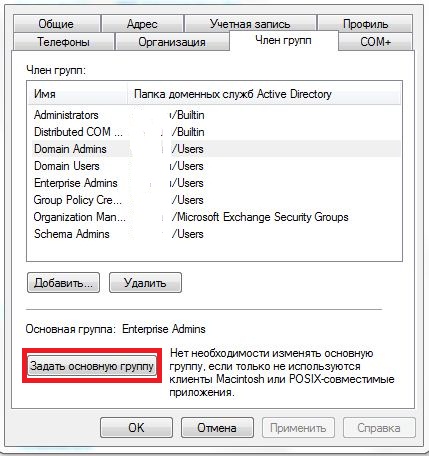The width and height of the screenshot is (429, 456).
Task: Select Group Policy Cre... row
Action: (215, 200)
